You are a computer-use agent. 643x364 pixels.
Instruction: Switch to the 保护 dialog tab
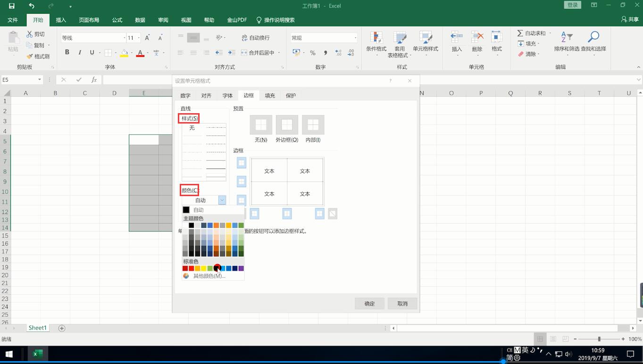pyautogui.click(x=291, y=96)
